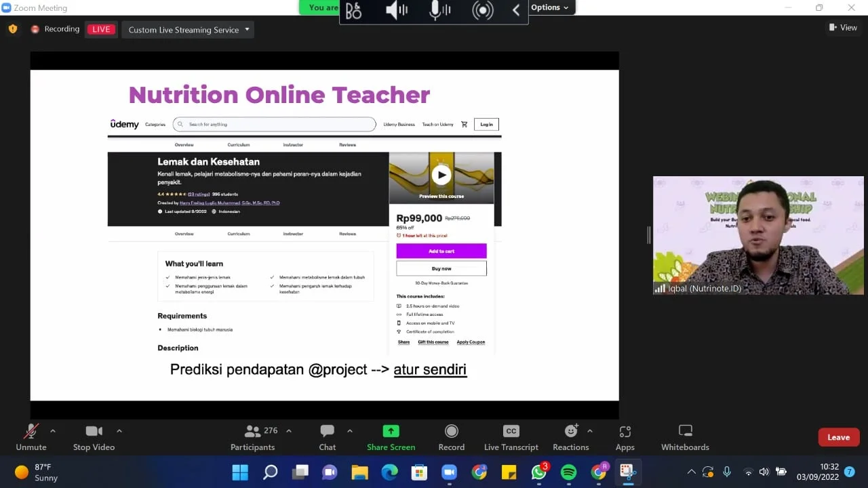Viewport: 868px width, 488px height.
Task: Open the Windows Start menu
Action: (240, 472)
